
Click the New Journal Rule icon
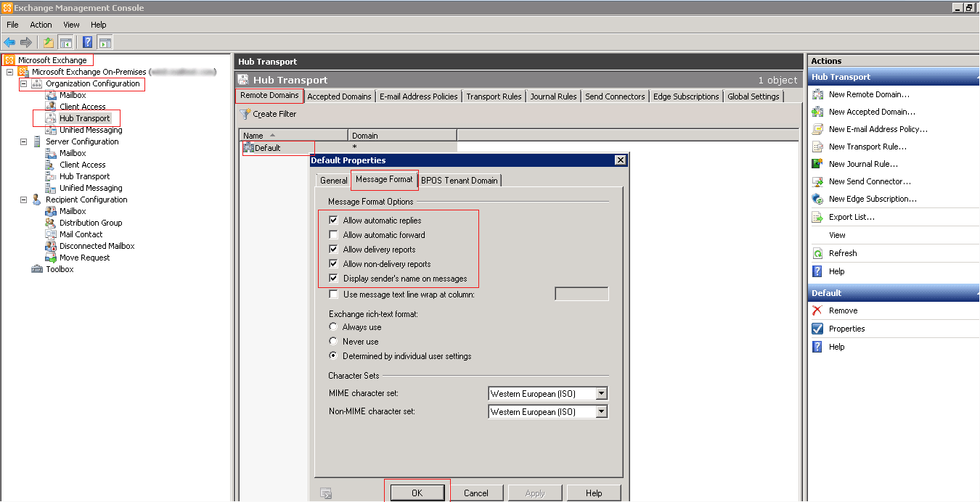pos(817,164)
